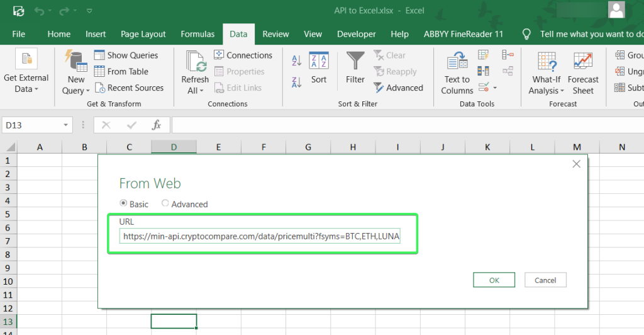Click the Undo arrow icon
This screenshot has height=335, width=644.
click(x=40, y=11)
